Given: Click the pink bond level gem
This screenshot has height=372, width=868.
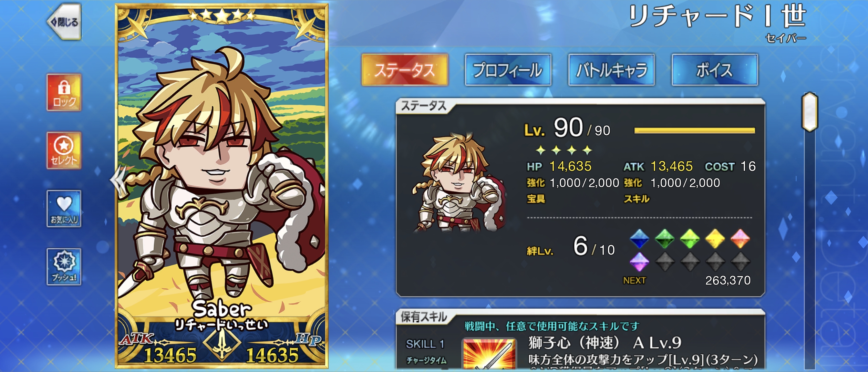Looking at the screenshot, I should [x=740, y=239].
